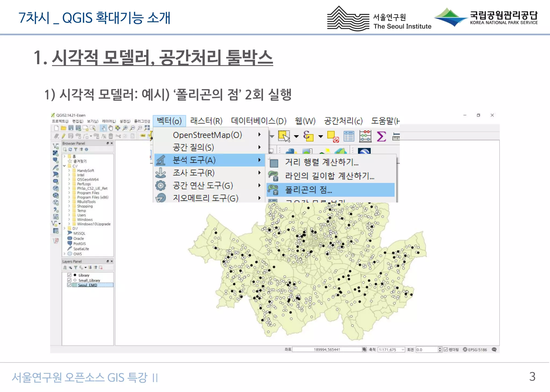
Task: Open the messages log speech bubble icon
Action: (x=494, y=349)
